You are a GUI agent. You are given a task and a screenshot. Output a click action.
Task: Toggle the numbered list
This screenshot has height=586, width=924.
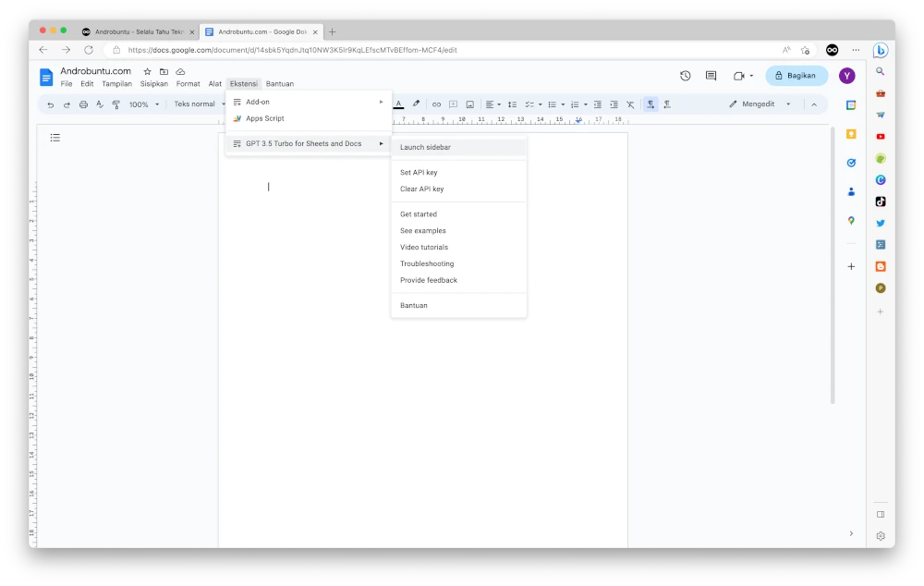pos(575,104)
